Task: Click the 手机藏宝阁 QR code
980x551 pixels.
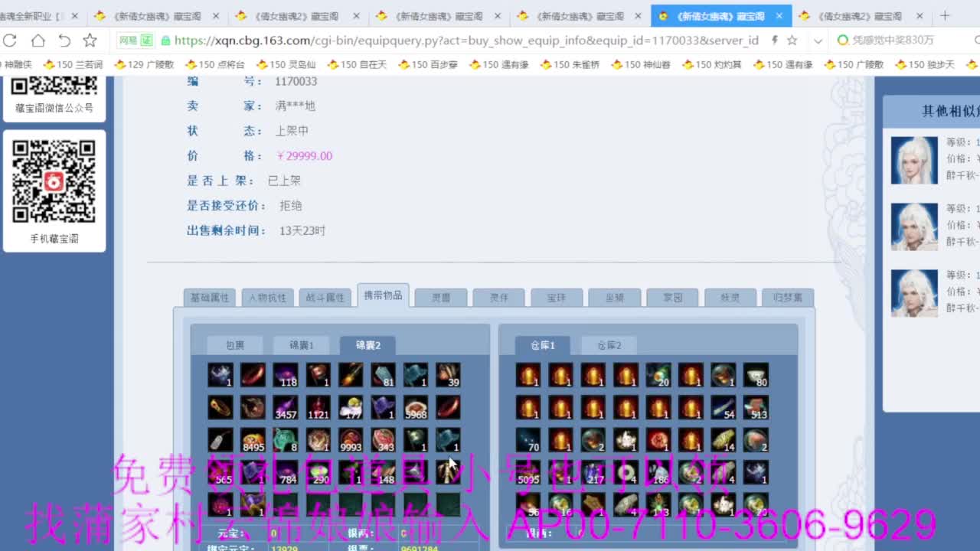Action: (54, 181)
